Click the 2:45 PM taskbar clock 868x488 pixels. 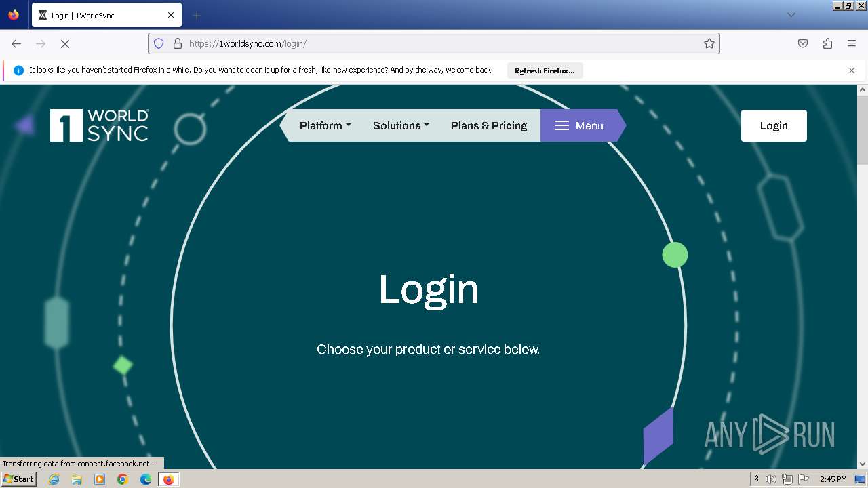pos(833,479)
